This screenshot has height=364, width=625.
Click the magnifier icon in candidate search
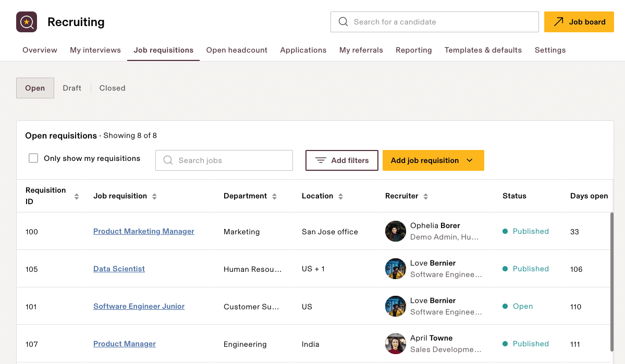coord(343,22)
